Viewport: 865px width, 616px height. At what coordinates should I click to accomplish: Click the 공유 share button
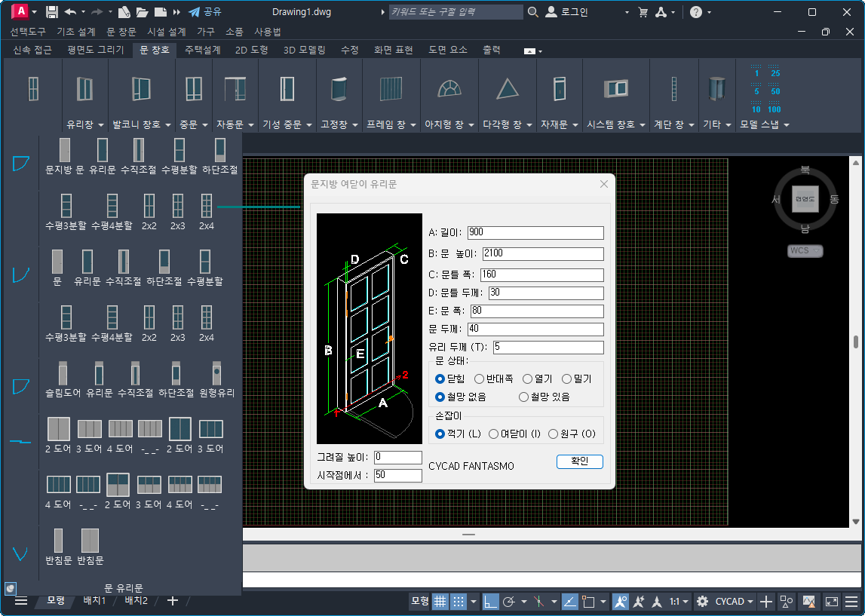tap(205, 12)
